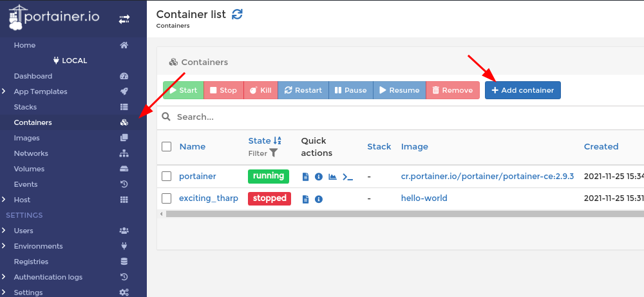Open Home in the sidebar
The image size is (644, 297).
click(x=24, y=45)
